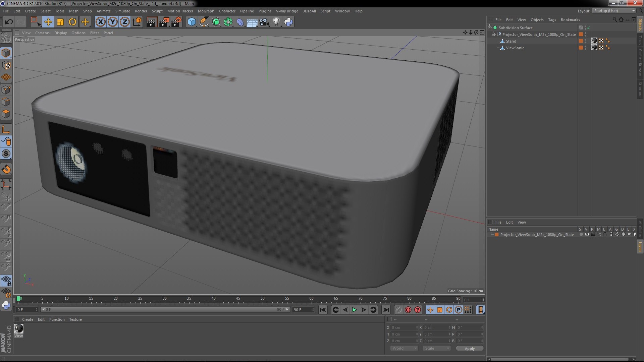This screenshot has width=644, height=362.
Task: Collapse Projector_ViewSonic_M2e object hierarchy
Action: 493,35
